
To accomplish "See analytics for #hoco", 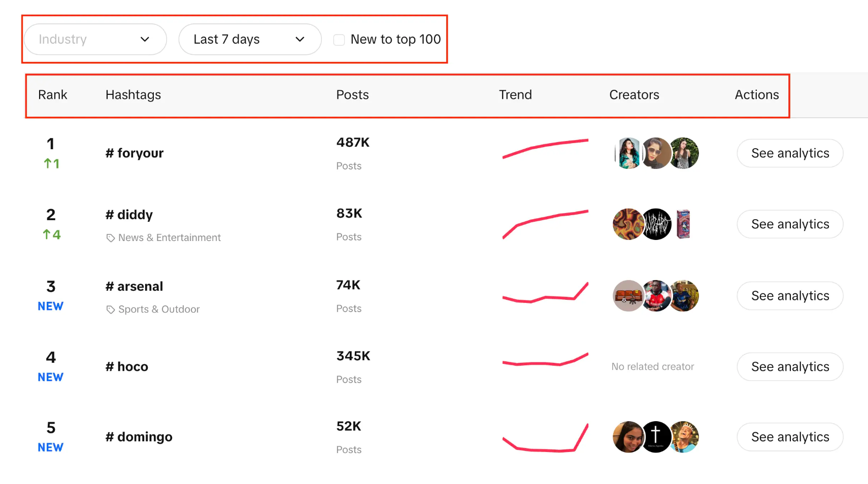I will [790, 367].
